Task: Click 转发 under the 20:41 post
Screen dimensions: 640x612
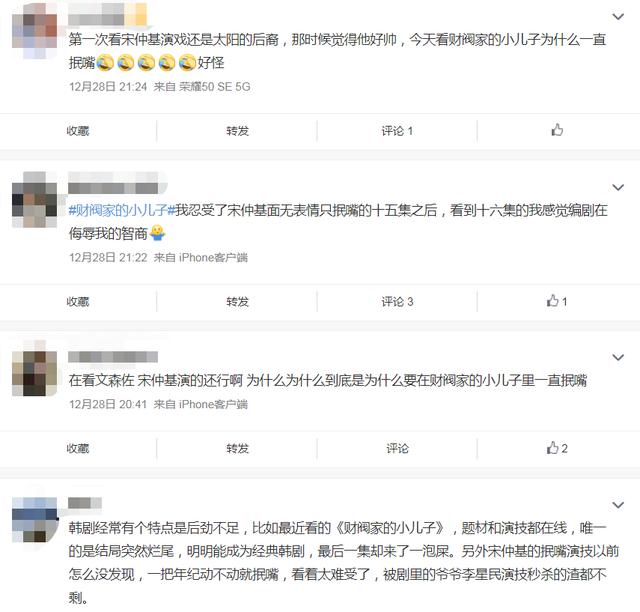Action: (238, 448)
